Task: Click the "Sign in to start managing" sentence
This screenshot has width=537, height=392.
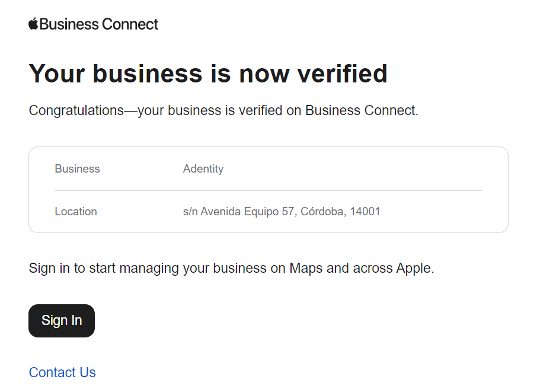Action: coord(231,268)
